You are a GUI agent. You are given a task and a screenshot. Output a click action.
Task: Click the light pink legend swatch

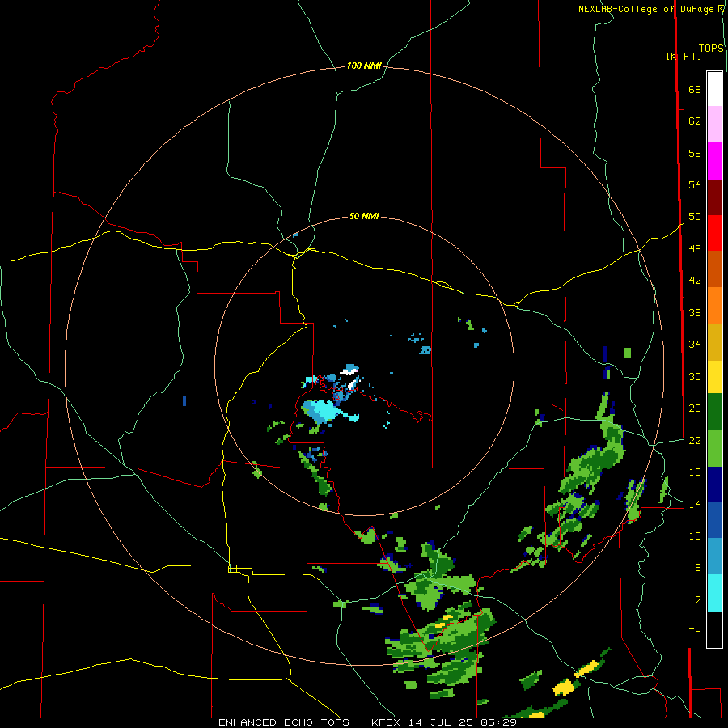point(714,124)
